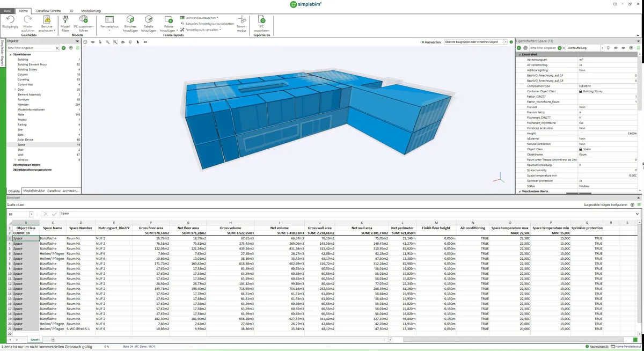
Task: Close the Eigenschaften panel
Action: tap(639, 41)
